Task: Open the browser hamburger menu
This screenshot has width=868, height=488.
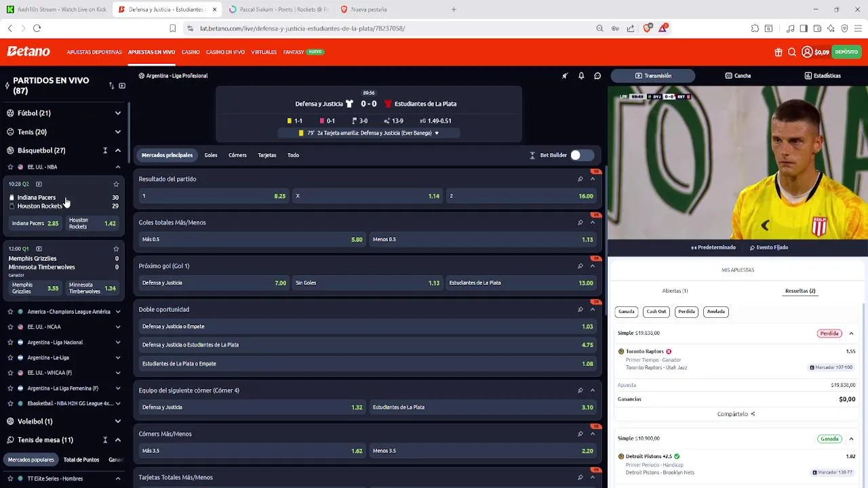Action: click(x=858, y=28)
